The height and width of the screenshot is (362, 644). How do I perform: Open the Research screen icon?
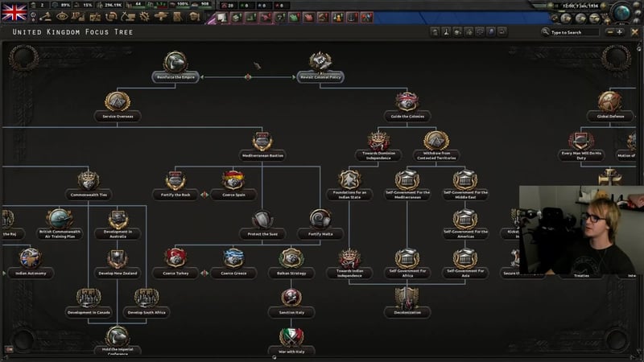pyautogui.click(x=78, y=17)
